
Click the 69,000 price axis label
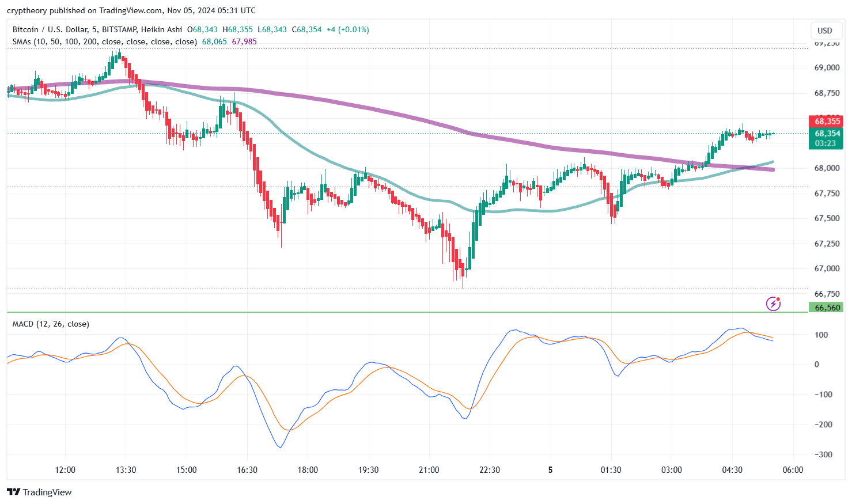click(x=827, y=68)
